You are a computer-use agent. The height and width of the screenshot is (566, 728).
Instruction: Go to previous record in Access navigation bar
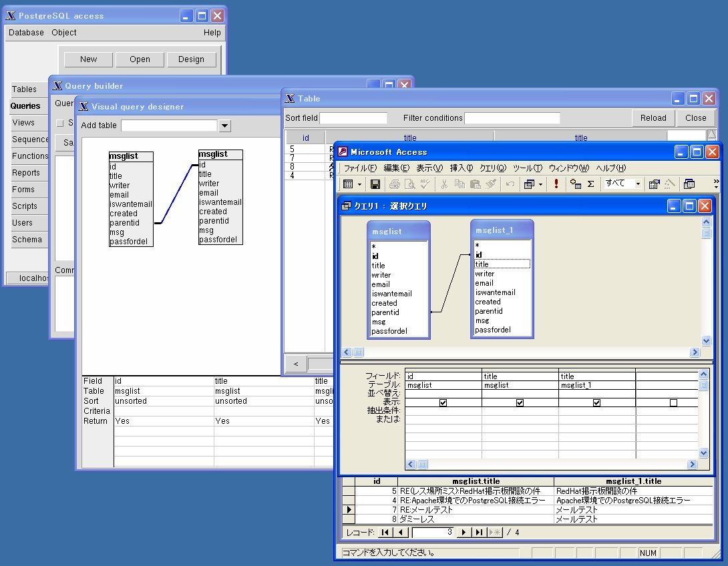pyautogui.click(x=401, y=532)
